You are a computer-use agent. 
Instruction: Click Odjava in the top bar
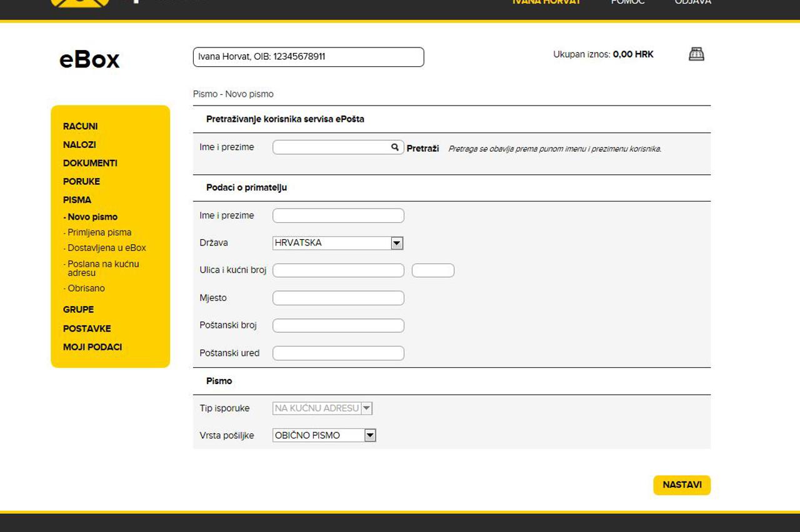pos(692,2)
